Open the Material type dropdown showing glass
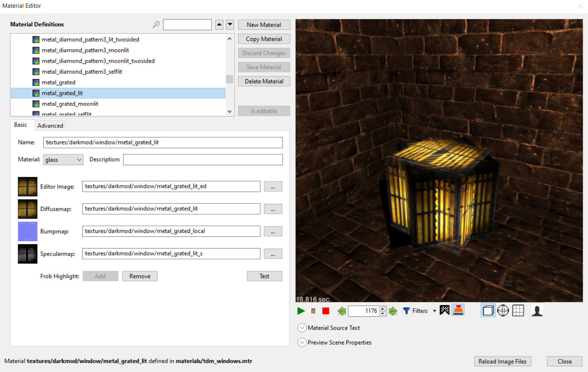Screen dimensions: 588x372 click(63, 160)
